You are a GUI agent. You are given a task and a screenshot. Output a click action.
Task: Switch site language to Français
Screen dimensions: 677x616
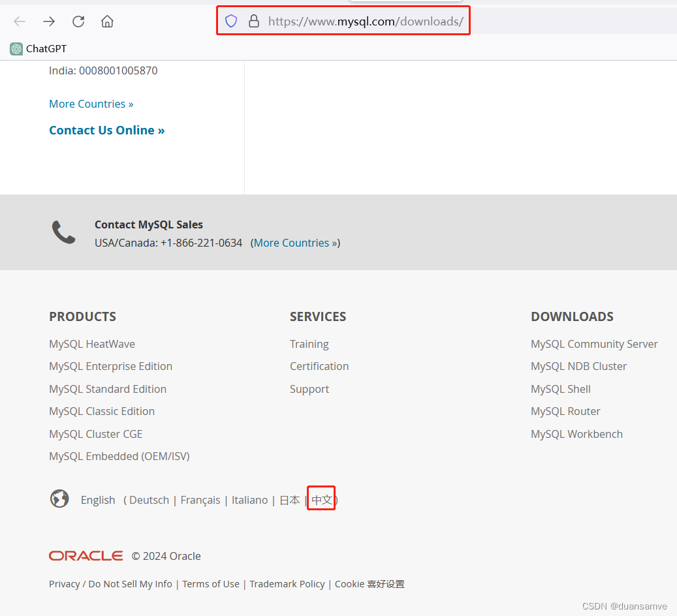[x=200, y=500]
